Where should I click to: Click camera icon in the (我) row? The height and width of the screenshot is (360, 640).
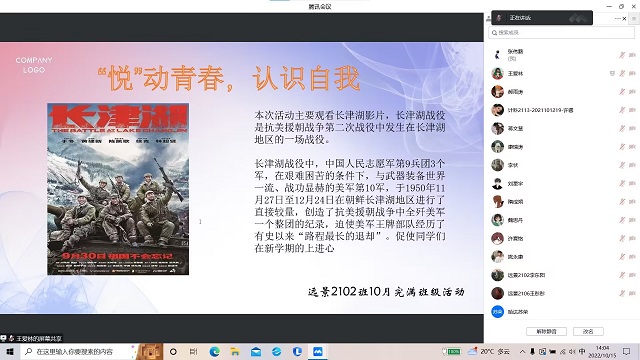click(x=632, y=55)
